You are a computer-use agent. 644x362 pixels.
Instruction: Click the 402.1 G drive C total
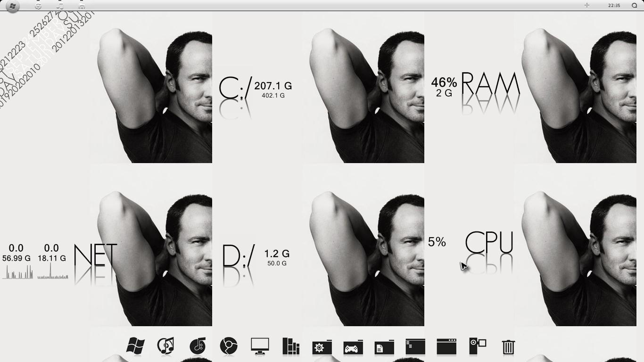click(x=273, y=95)
